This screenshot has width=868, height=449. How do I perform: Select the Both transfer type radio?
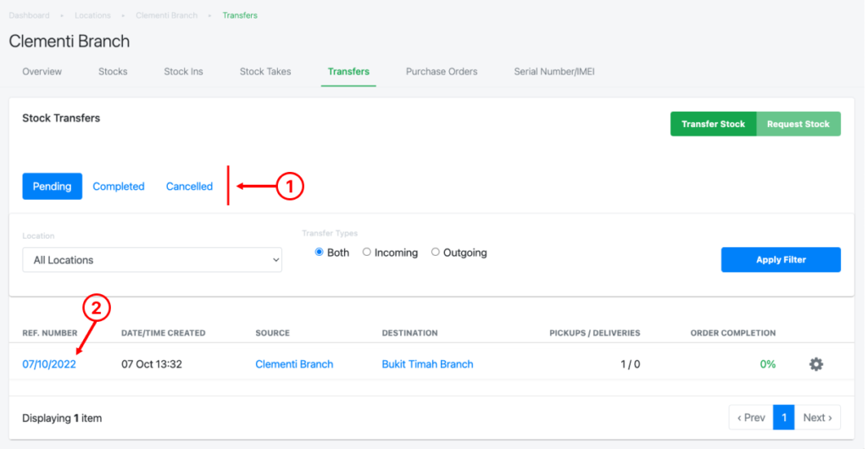click(320, 252)
